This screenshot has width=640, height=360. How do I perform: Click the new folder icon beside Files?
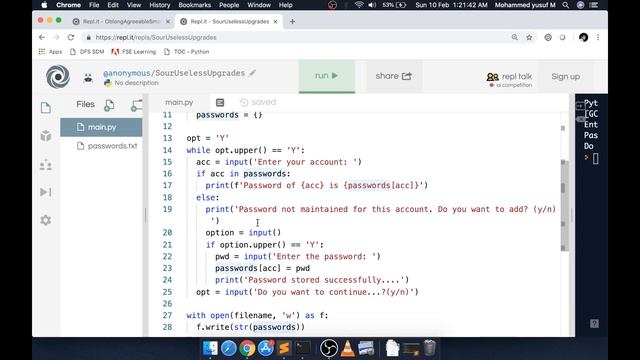[x=136, y=105]
